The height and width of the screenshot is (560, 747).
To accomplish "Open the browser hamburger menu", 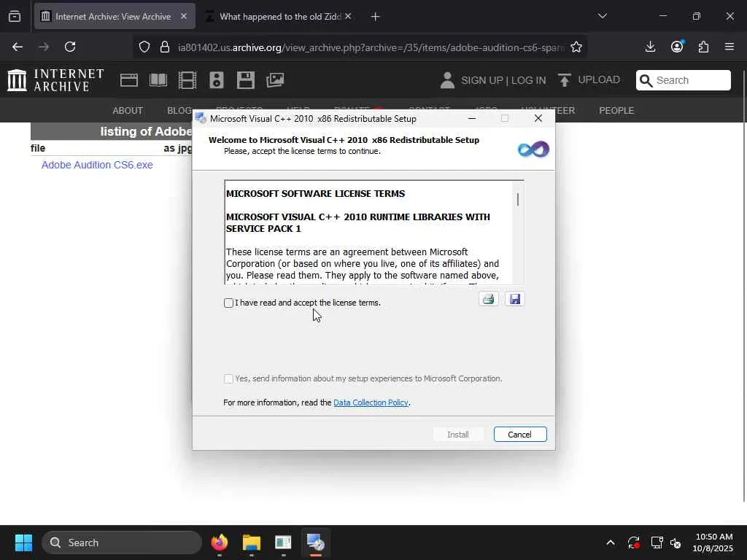I will 729,47.
